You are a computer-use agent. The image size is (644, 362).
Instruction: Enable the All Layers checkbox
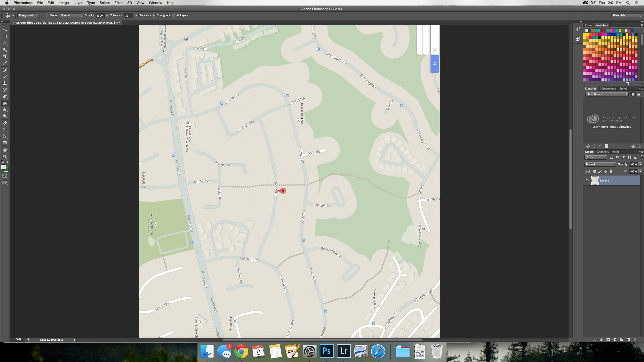coord(174,16)
